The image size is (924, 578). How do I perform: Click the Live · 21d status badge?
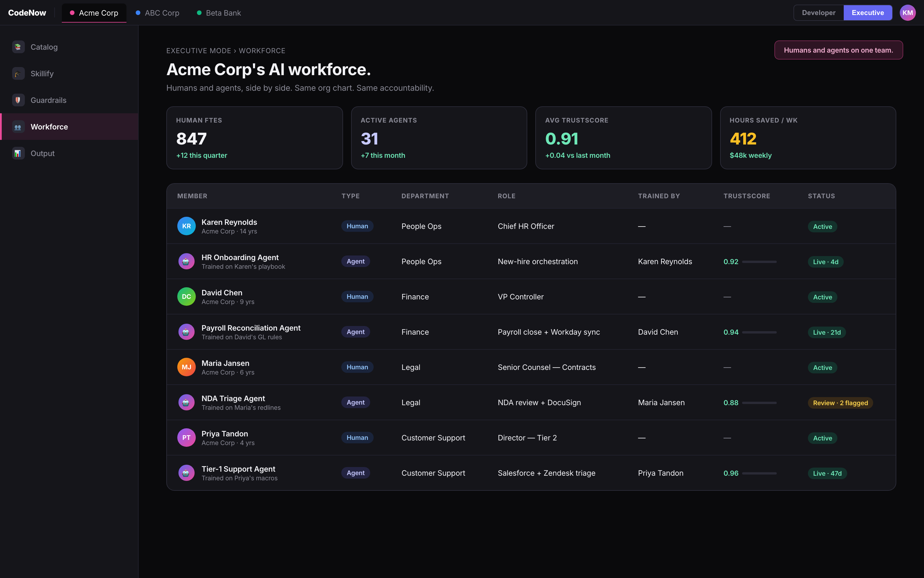coord(827,332)
